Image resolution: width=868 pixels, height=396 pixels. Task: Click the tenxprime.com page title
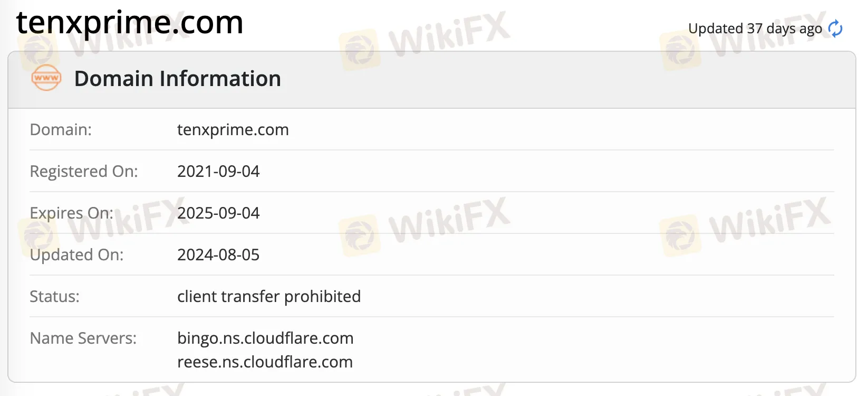click(130, 23)
